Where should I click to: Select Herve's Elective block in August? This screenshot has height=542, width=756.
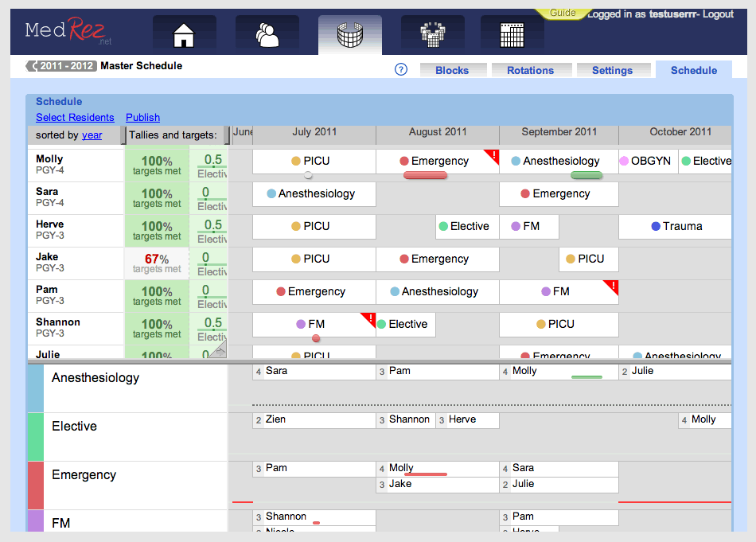(x=467, y=227)
